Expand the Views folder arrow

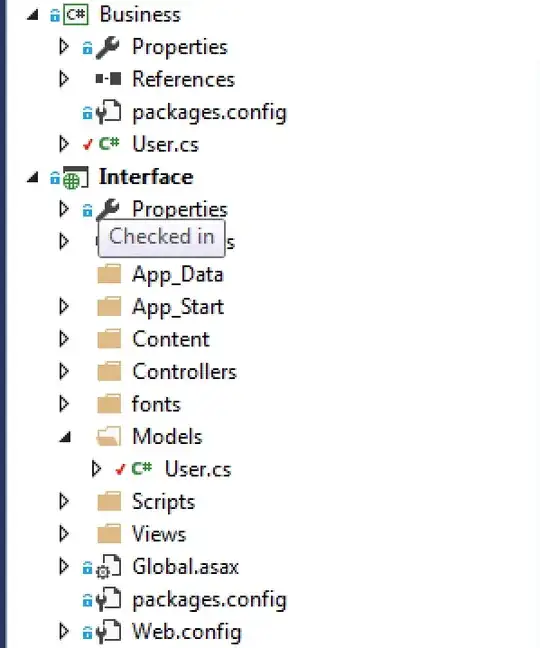point(64,534)
